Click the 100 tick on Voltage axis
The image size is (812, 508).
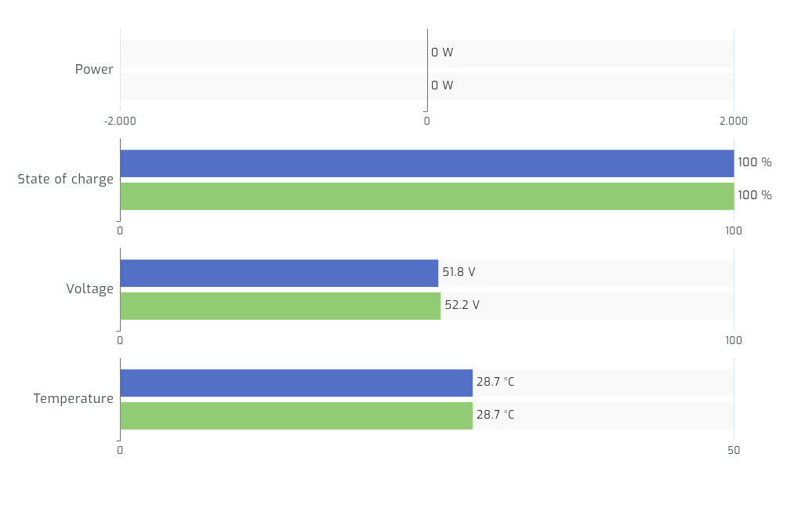[x=734, y=341]
